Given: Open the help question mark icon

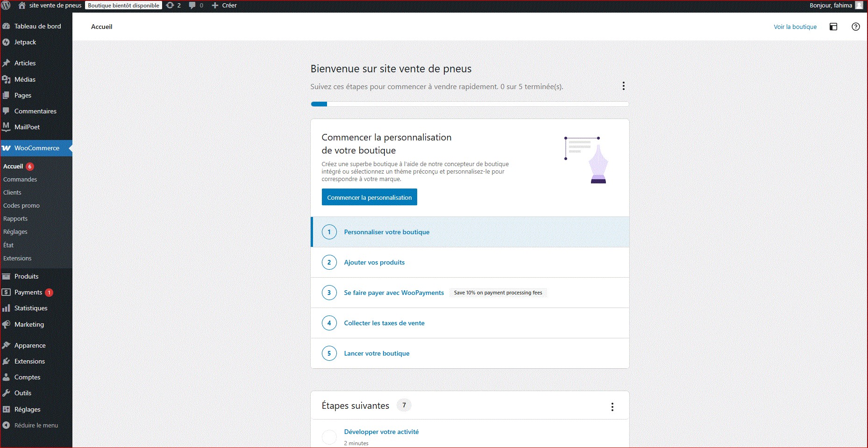Looking at the screenshot, I should 855,27.
